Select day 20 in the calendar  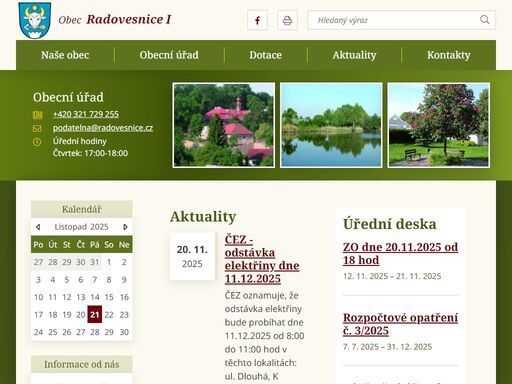[81, 314]
